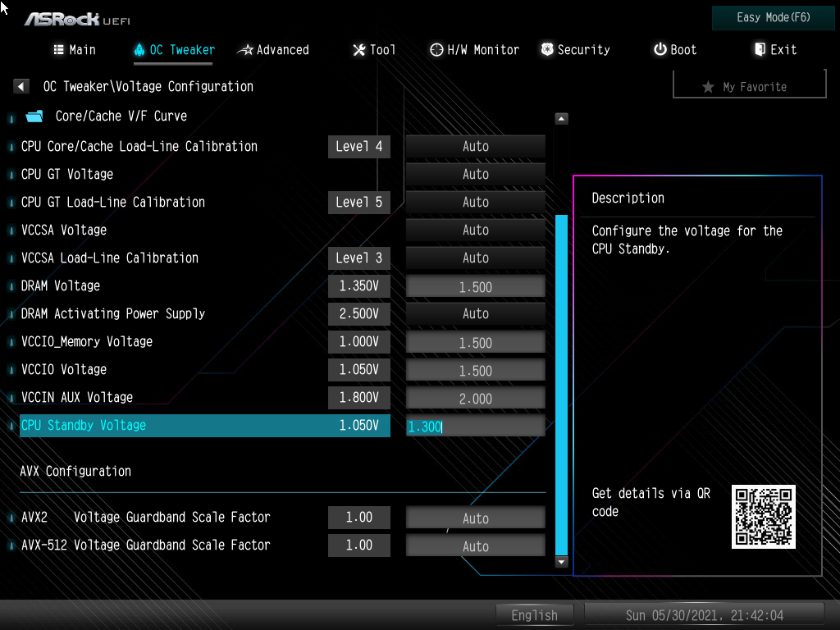Click the VCCIO_Memory Voltage 1.500 input field

476,342
